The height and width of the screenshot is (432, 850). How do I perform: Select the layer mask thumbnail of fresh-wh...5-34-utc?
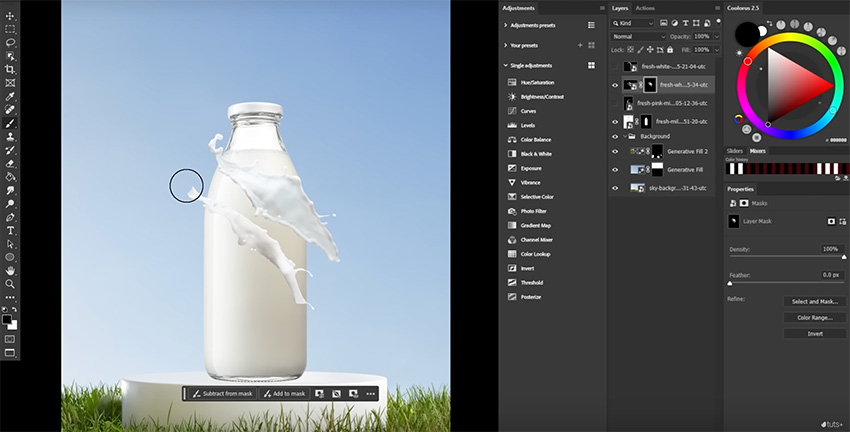pyautogui.click(x=650, y=85)
